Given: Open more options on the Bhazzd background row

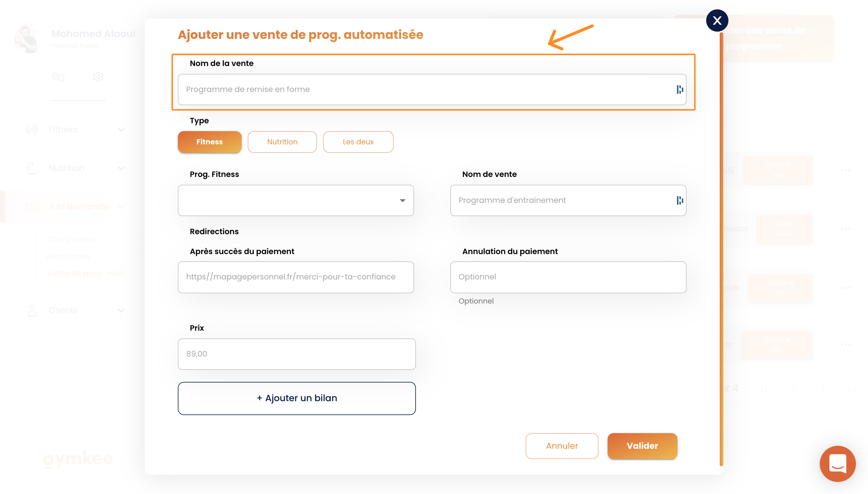Looking at the screenshot, I should click(845, 229).
